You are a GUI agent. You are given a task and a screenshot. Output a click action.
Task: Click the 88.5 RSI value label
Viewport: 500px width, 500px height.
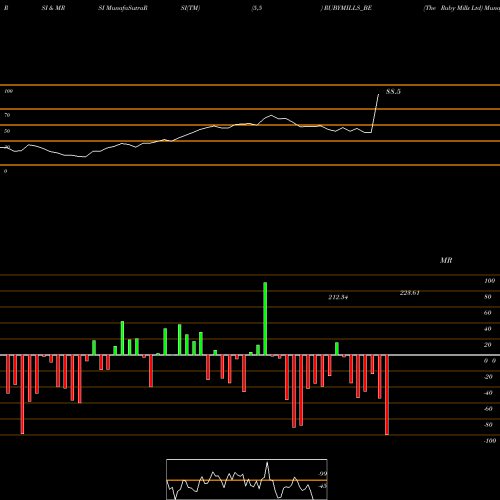(x=393, y=92)
